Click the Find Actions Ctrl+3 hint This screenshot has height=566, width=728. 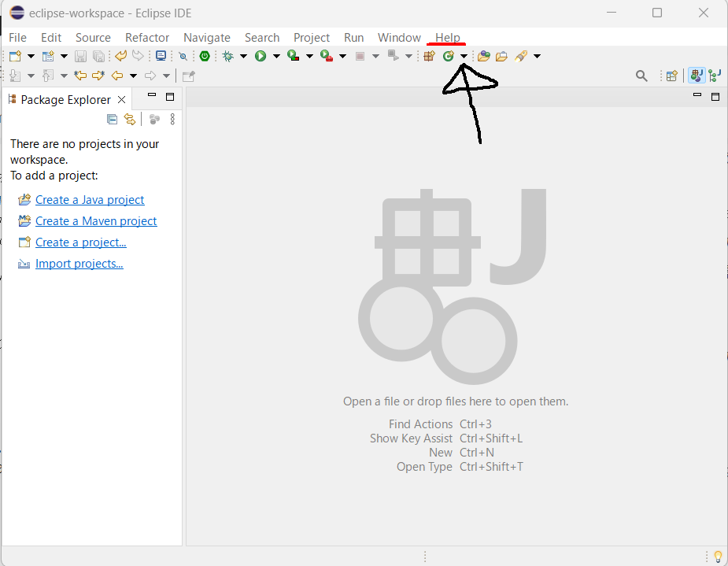click(x=440, y=424)
